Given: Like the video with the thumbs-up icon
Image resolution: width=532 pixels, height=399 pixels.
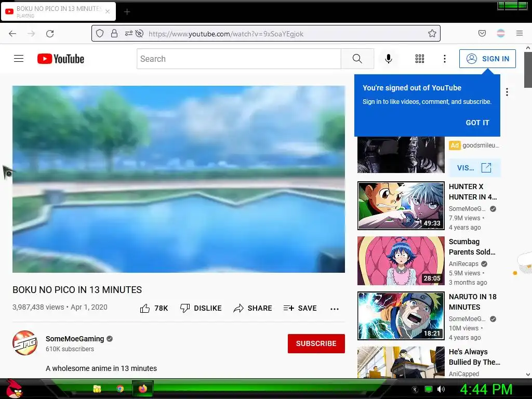Looking at the screenshot, I should 145,308.
